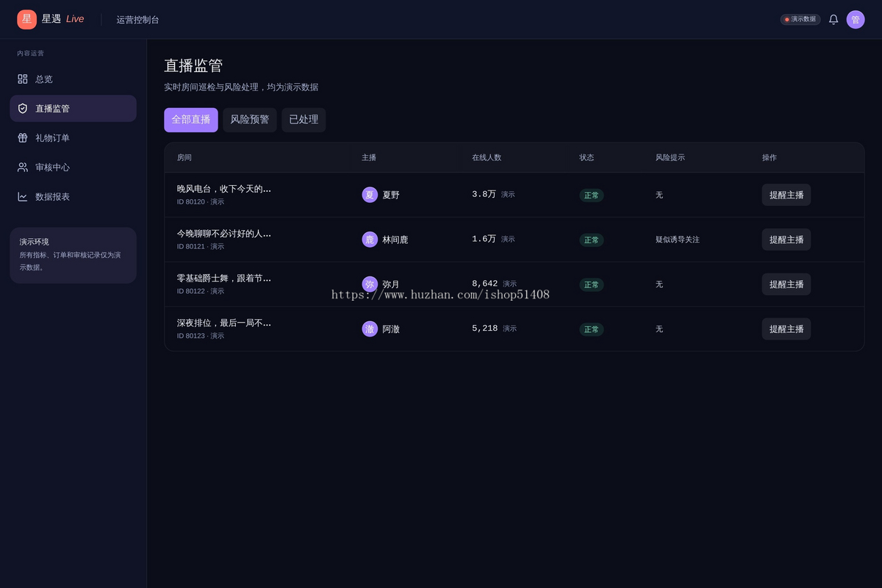Click the 演示数据 badge
The height and width of the screenshot is (588, 882).
tap(800, 20)
